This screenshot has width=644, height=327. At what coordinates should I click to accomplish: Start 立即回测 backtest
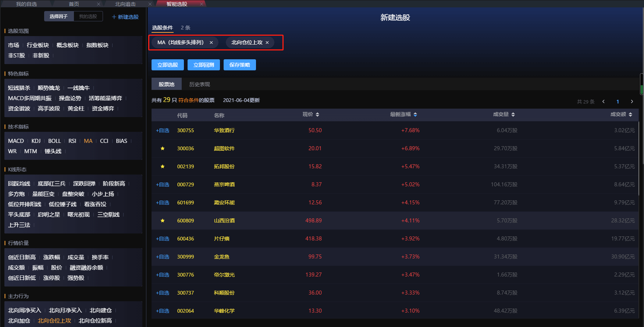(x=204, y=65)
